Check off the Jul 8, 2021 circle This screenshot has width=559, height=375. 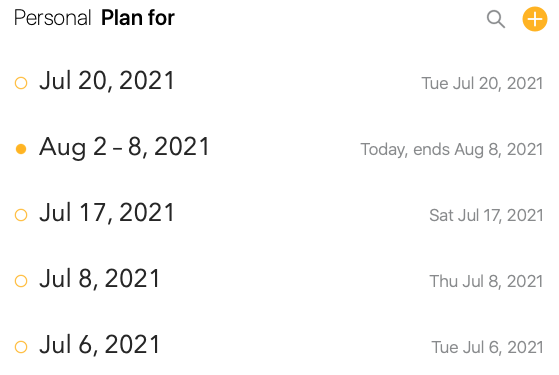point(21,281)
